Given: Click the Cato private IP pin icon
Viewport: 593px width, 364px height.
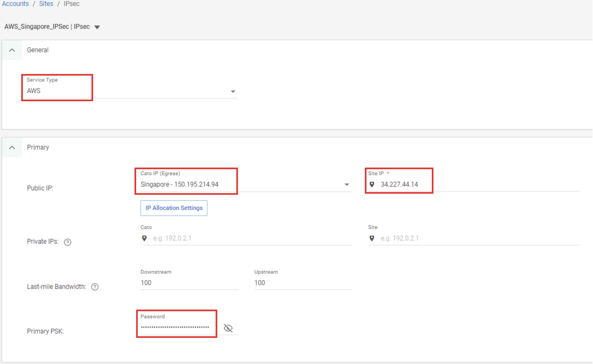Looking at the screenshot, I should point(144,238).
